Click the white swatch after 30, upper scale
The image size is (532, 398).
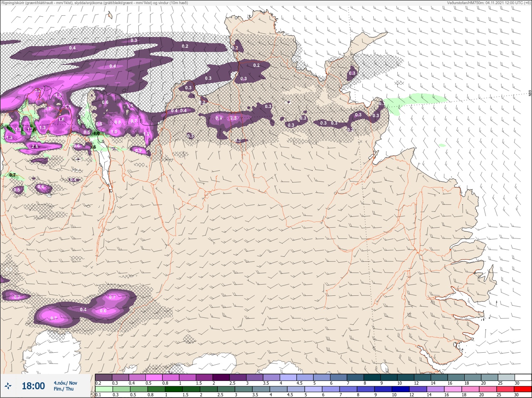tap(523, 377)
